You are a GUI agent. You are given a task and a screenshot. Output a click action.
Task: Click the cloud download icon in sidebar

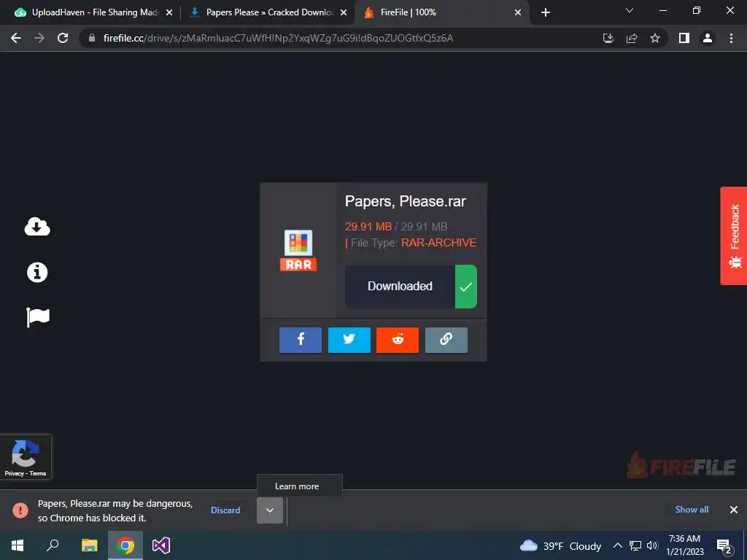click(37, 227)
